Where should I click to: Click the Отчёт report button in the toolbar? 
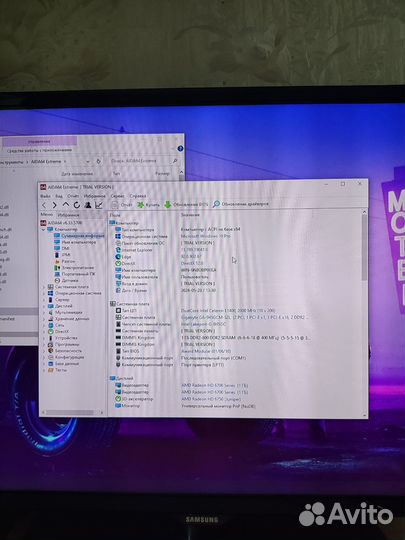coord(122,205)
